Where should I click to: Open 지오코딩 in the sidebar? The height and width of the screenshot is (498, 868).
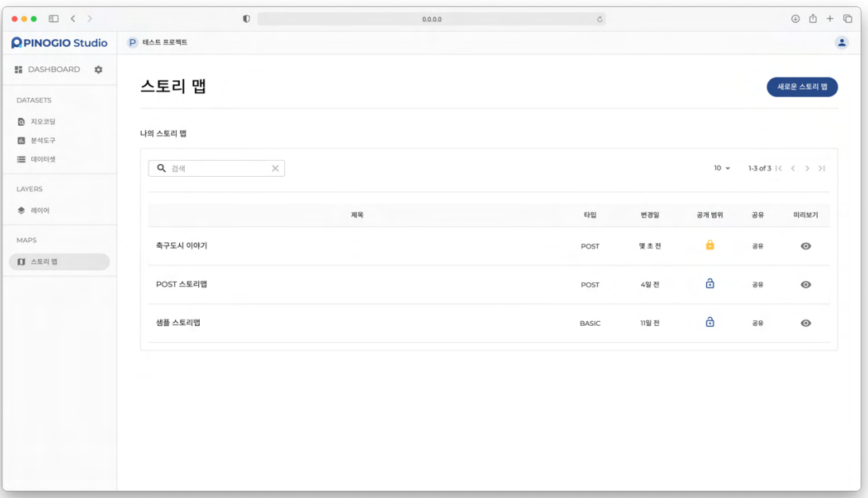coord(43,122)
